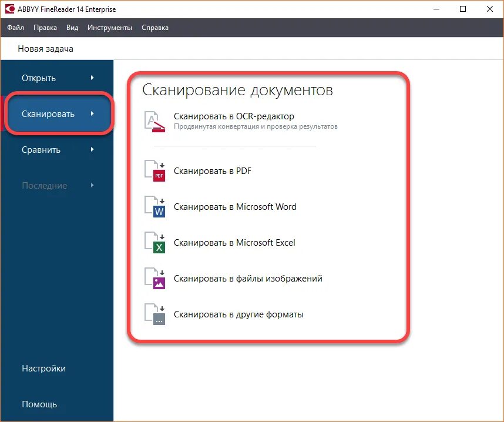This screenshot has height=422, width=504.
Task: Click the Новая задача heading
Action: (45, 49)
